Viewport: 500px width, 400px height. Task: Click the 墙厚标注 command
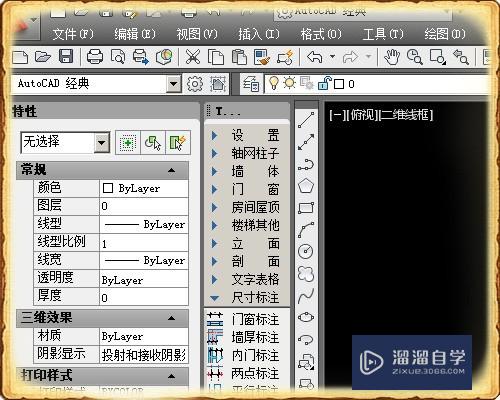pyautogui.click(x=255, y=337)
